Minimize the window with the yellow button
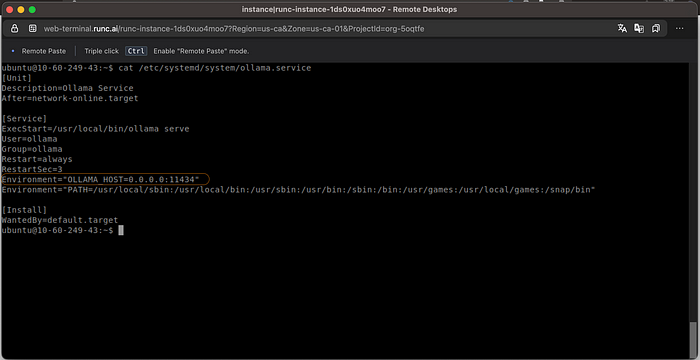The width and height of the screenshot is (700, 360). (x=21, y=9)
